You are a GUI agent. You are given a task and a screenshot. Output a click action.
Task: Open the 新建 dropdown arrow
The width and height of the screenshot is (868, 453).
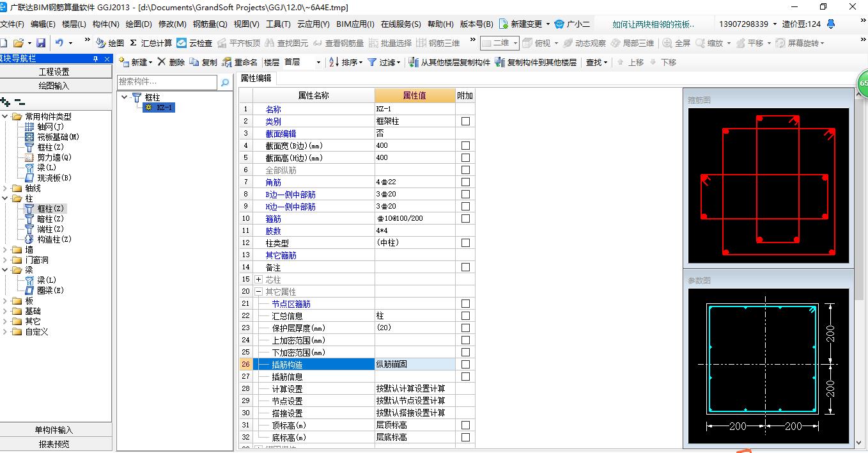point(151,62)
